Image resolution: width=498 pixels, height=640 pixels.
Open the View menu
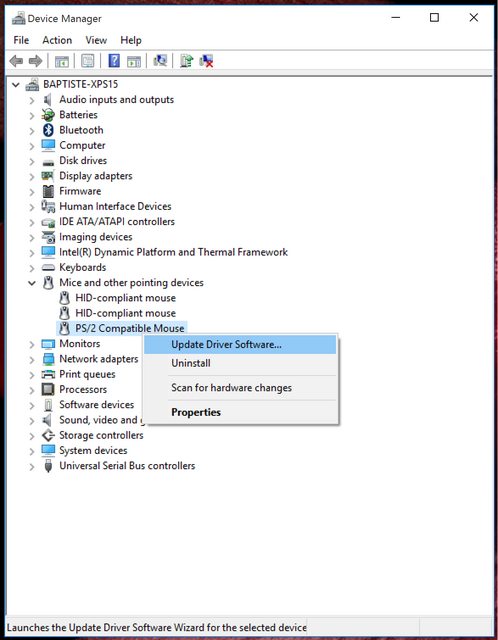tap(96, 40)
